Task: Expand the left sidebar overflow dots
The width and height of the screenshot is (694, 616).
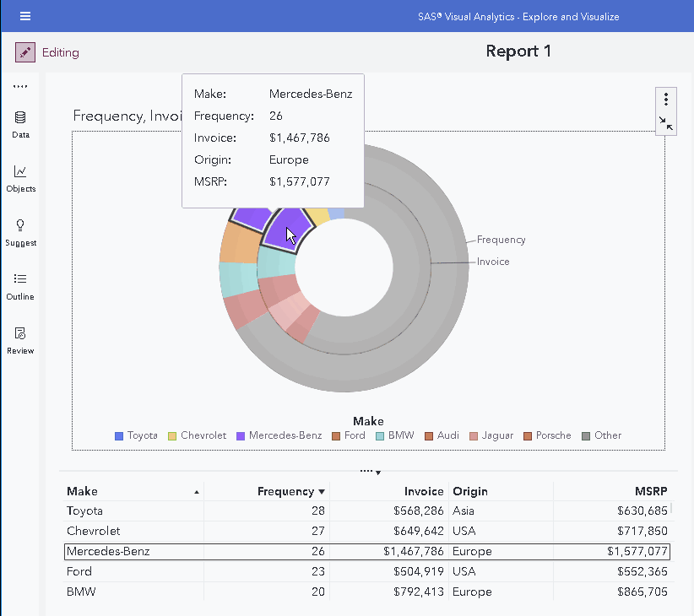Action: [20, 86]
